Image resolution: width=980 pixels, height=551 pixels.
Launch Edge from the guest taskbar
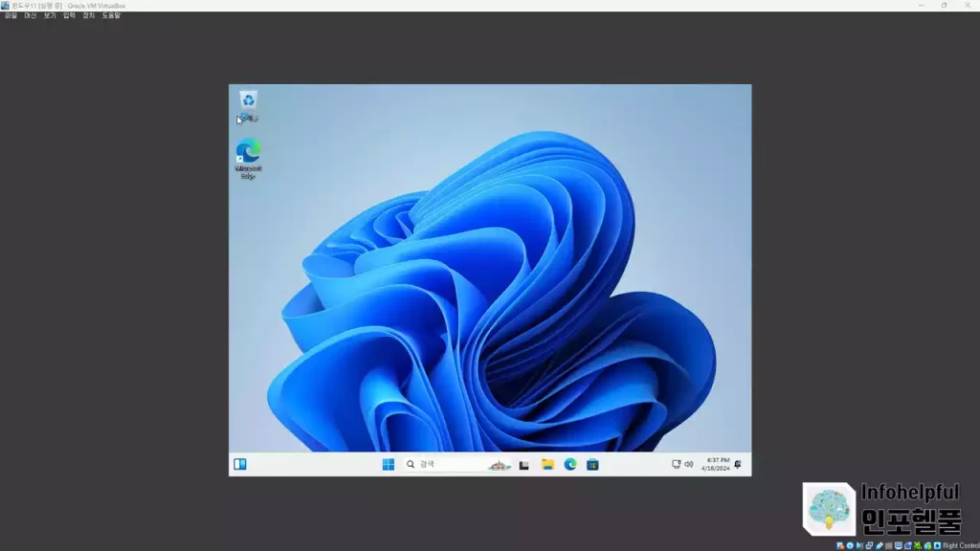pos(570,464)
